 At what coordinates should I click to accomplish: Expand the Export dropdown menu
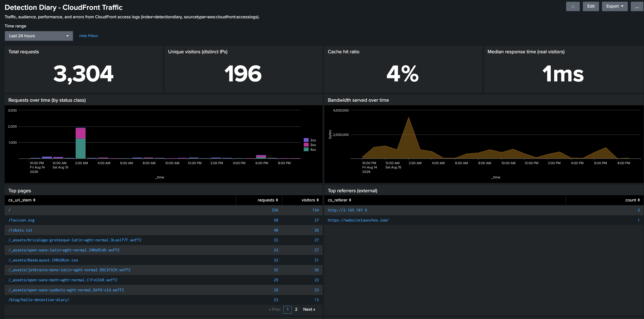click(x=615, y=6)
